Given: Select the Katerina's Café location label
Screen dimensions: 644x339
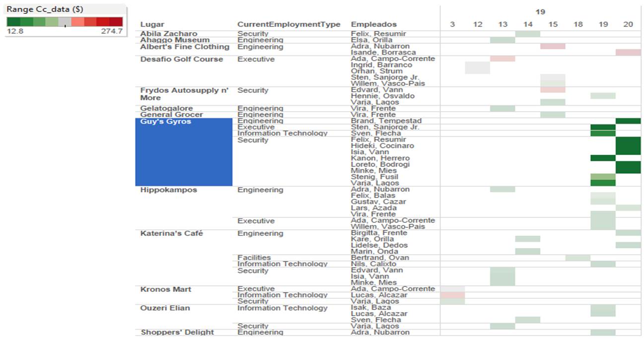Looking at the screenshot, I should (172, 233).
